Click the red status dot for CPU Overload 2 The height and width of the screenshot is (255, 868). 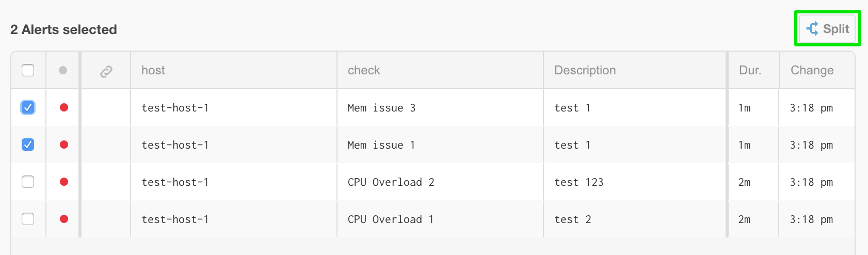pyautogui.click(x=64, y=182)
